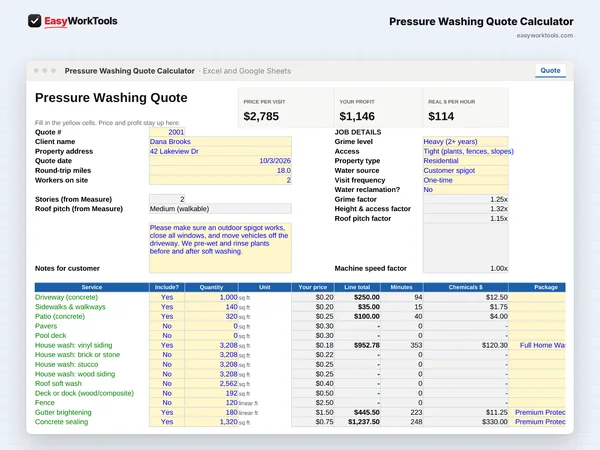Click the Service column header

pos(92,287)
